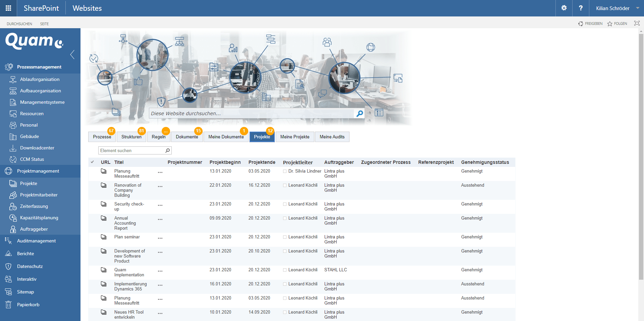Switch to the Meine Audits tab

click(332, 137)
